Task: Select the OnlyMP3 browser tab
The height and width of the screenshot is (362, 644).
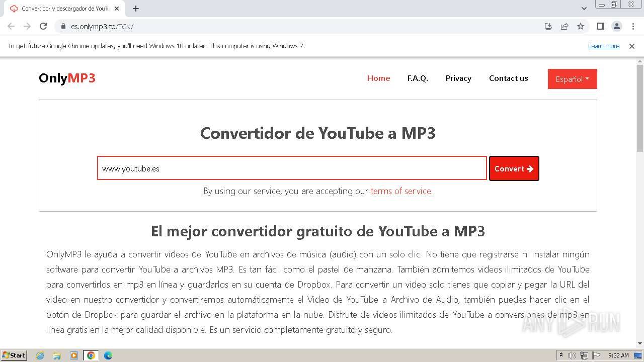Action: click(x=65, y=9)
